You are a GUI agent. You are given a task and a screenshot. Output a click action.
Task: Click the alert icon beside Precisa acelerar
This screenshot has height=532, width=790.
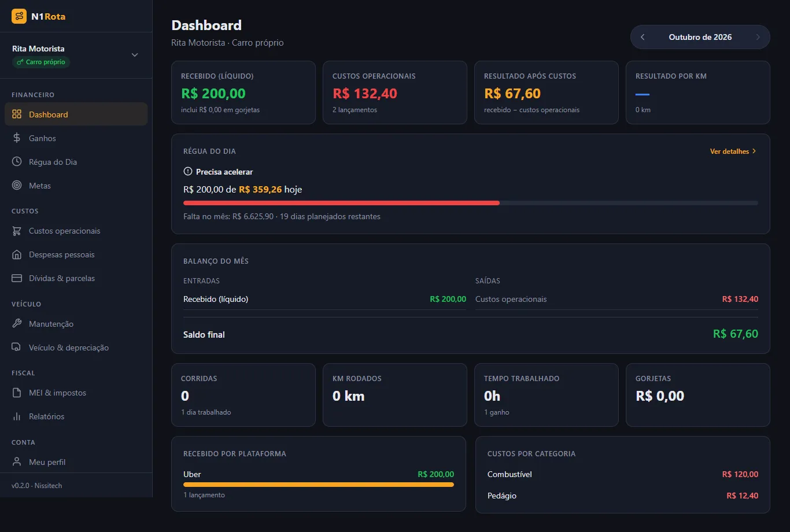(187, 172)
